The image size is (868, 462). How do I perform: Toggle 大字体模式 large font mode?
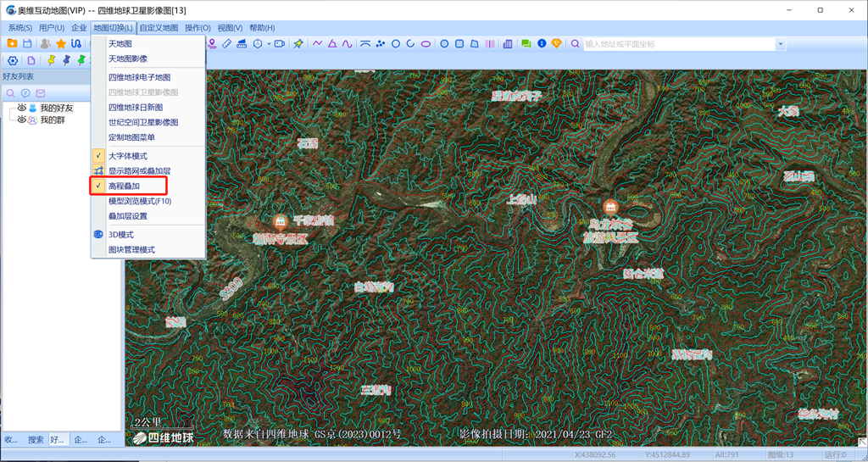click(127, 156)
